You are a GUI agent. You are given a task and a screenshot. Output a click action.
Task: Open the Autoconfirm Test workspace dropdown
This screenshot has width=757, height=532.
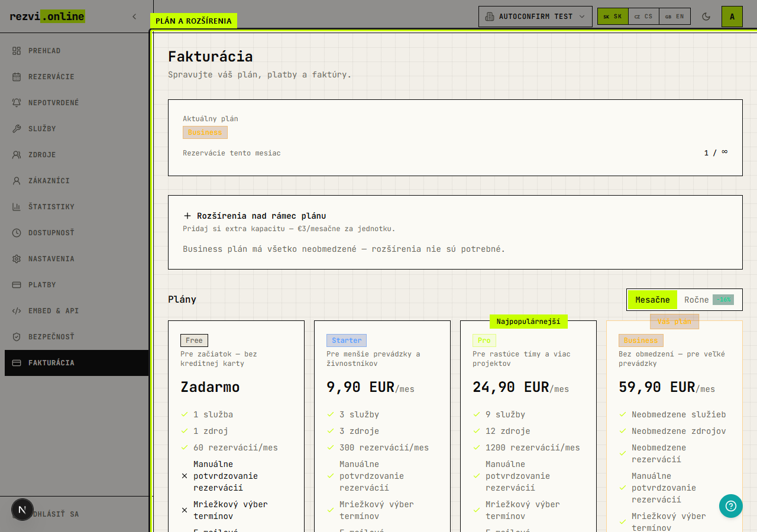click(x=535, y=17)
